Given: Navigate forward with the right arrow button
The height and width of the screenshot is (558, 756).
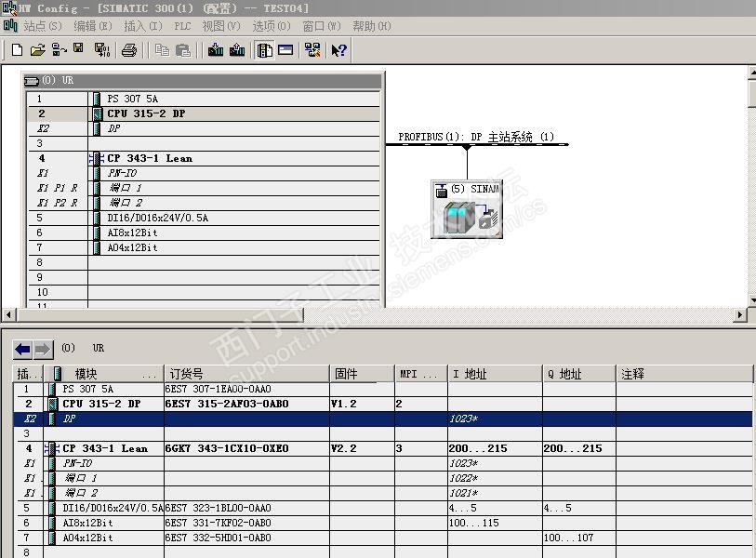Looking at the screenshot, I should 43,349.
